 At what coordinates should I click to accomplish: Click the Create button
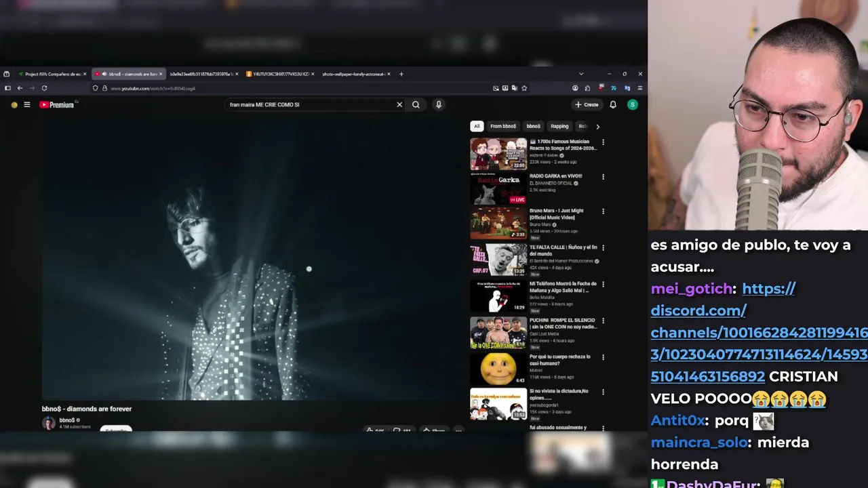[587, 104]
